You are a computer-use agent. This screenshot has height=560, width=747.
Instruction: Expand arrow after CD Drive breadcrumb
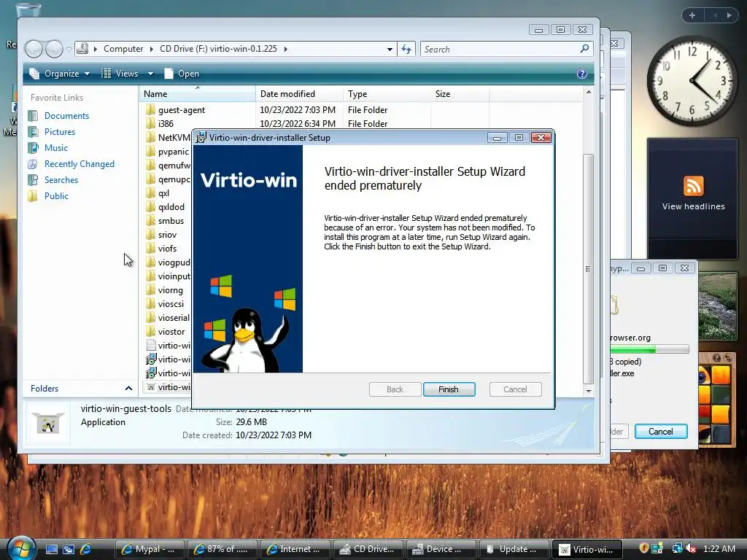coord(286,49)
